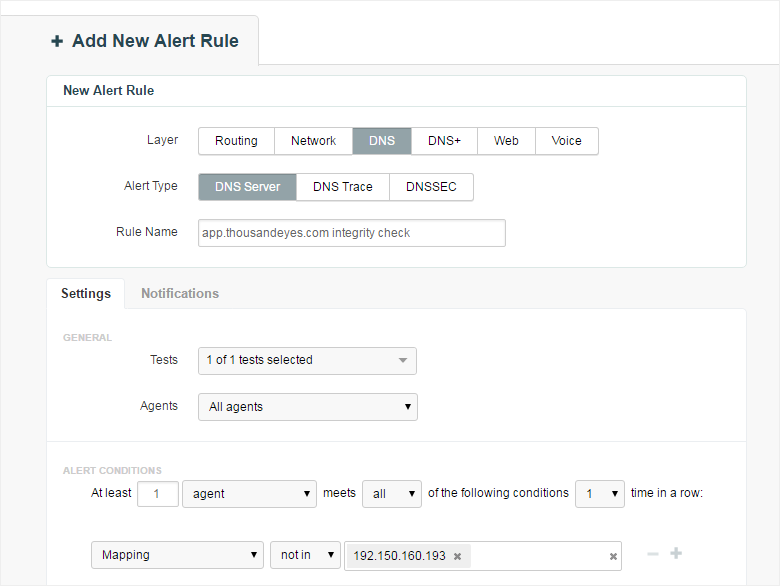Select the Routing layer
This screenshot has width=780, height=586.
pos(236,141)
